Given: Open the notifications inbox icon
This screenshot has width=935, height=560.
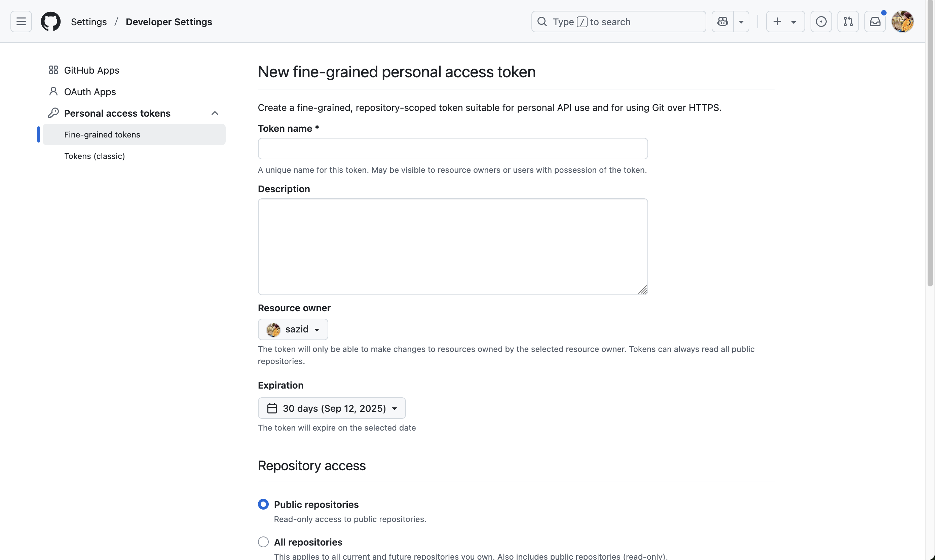Looking at the screenshot, I should (x=874, y=22).
